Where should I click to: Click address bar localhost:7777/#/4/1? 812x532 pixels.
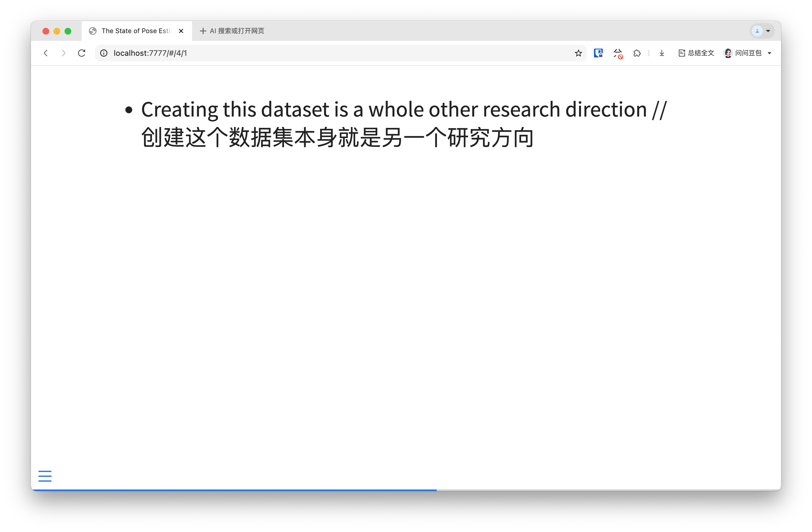(341, 53)
